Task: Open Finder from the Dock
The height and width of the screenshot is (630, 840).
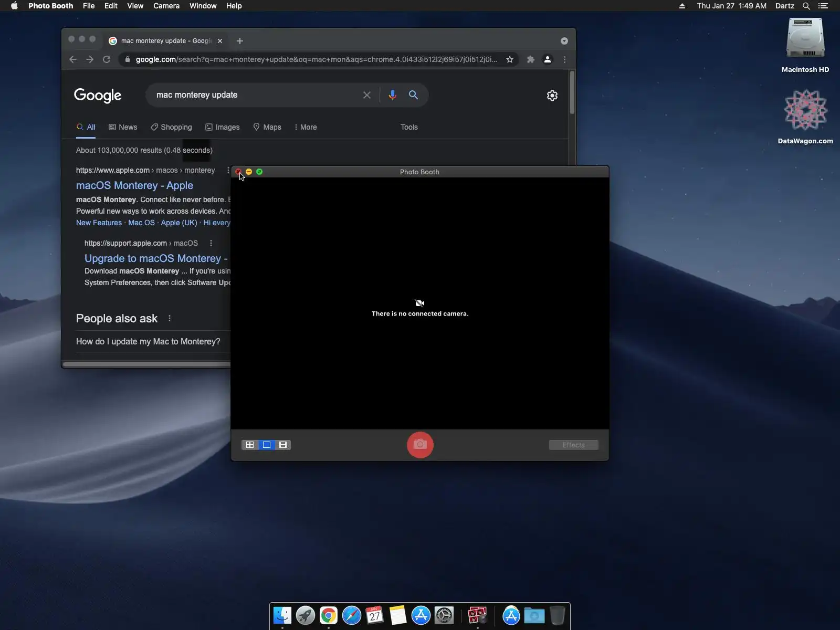Action: pyautogui.click(x=282, y=615)
